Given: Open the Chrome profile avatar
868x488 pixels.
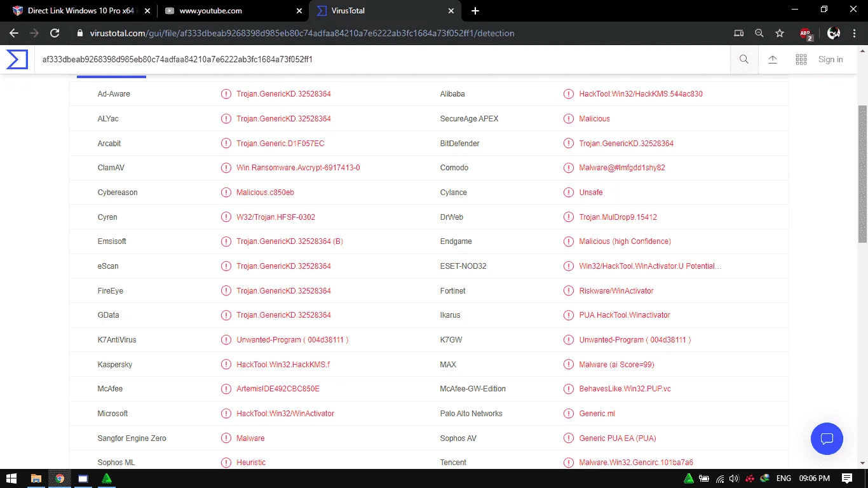Looking at the screenshot, I should point(834,33).
